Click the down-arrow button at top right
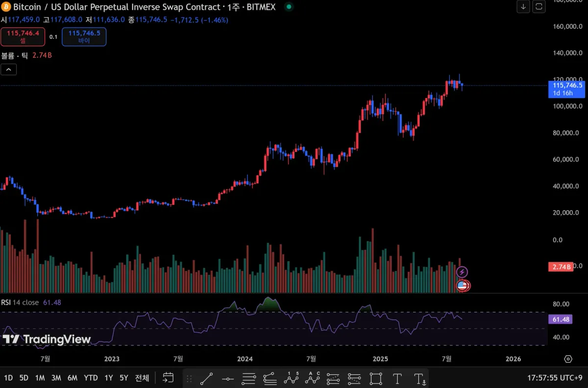 click(523, 7)
